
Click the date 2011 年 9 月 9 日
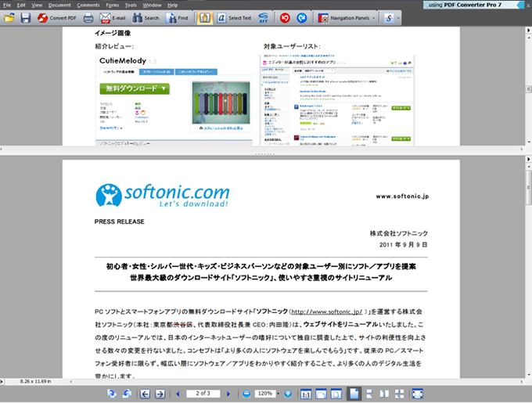tap(404, 245)
